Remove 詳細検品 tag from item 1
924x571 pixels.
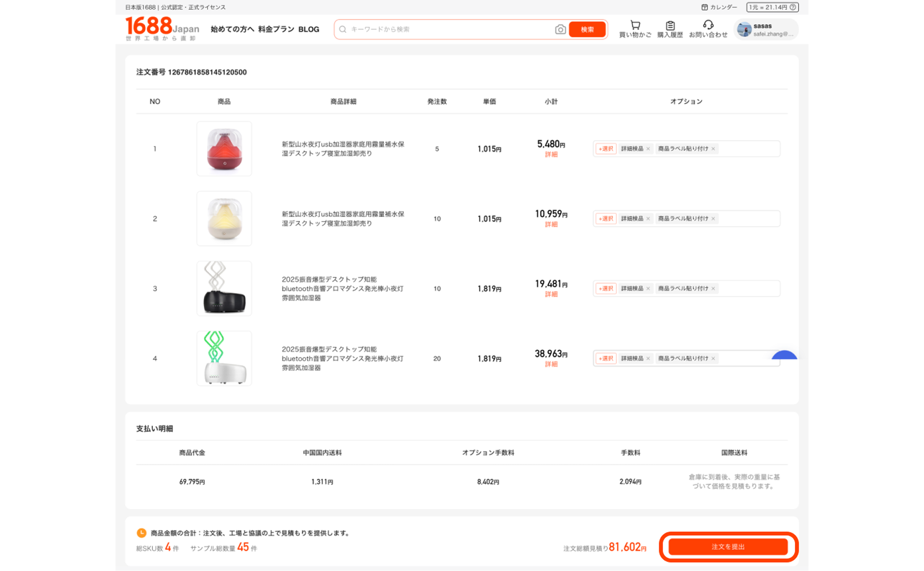point(648,149)
